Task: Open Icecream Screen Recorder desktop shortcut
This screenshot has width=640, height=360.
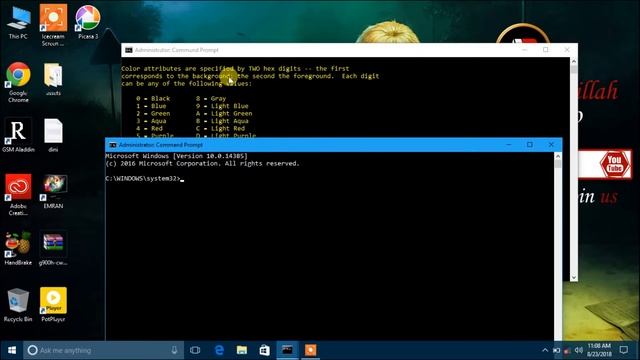Action: [53, 25]
